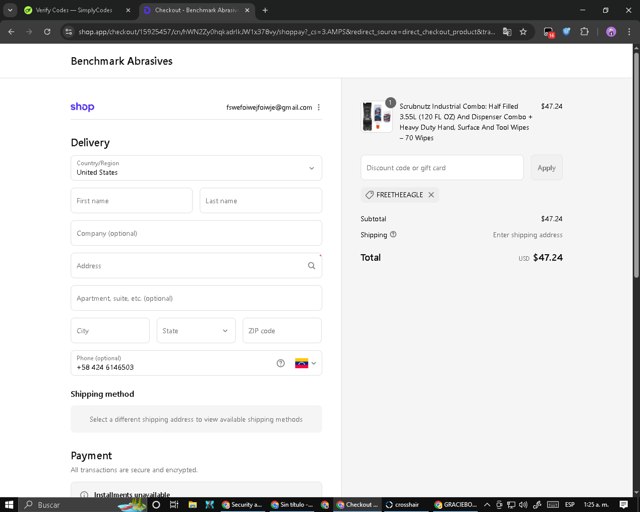Open Task View on taskbar
The height and width of the screenshot is (512, 640).
tap(174, 505)
